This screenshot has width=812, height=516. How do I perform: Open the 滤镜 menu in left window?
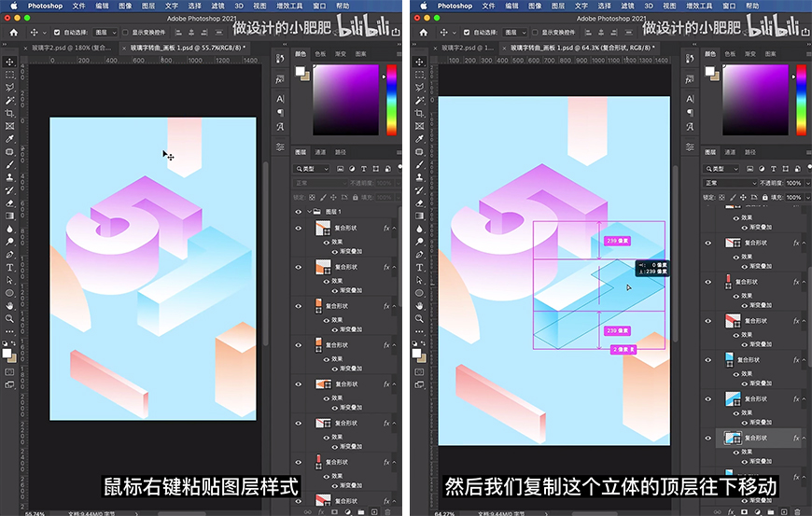(x=217, y=6)
